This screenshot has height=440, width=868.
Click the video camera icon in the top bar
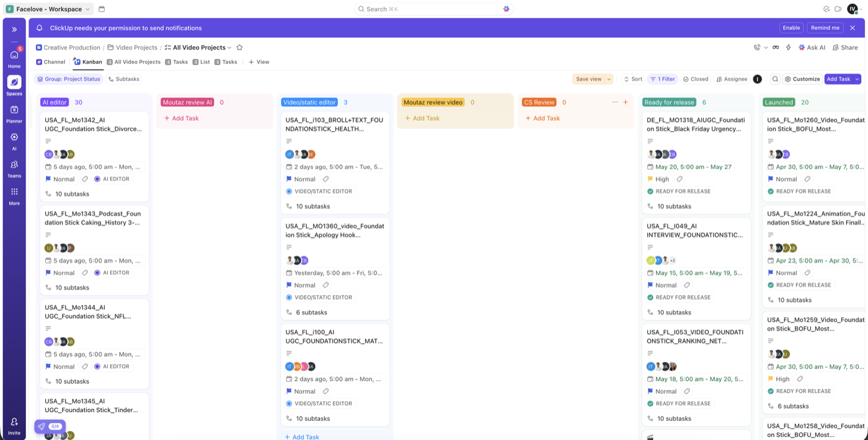838,9
